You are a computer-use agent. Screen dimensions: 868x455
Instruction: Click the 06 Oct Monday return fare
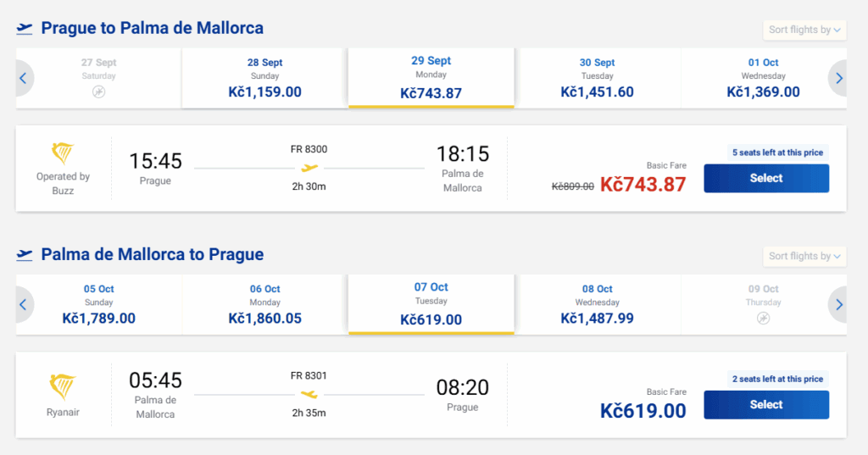(x=264, y=304)
